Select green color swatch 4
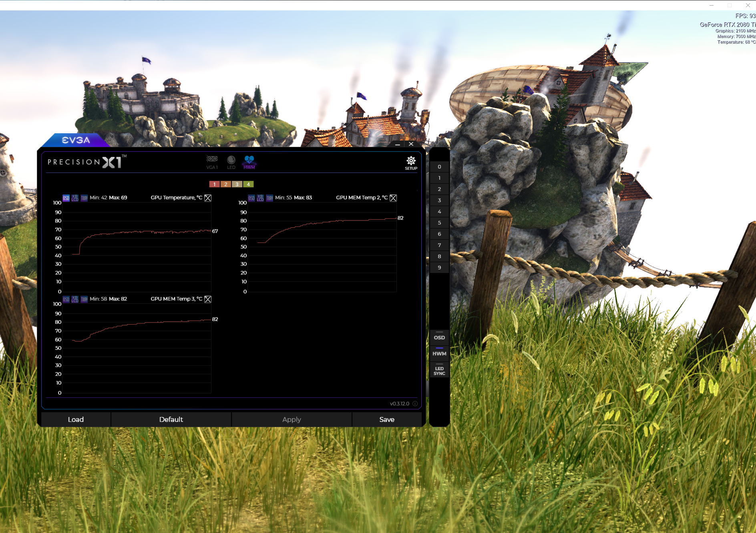Screen dimensions: 756x533 coord(248,184)
